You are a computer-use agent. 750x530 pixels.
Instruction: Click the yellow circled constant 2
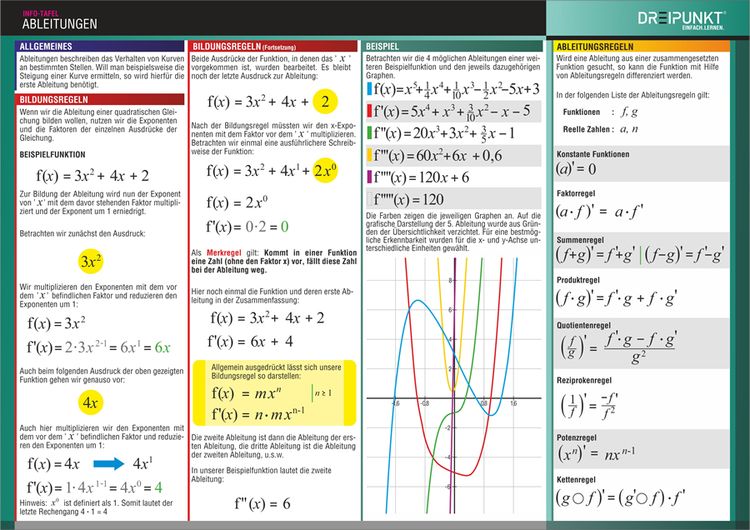[x=325, y=101]
